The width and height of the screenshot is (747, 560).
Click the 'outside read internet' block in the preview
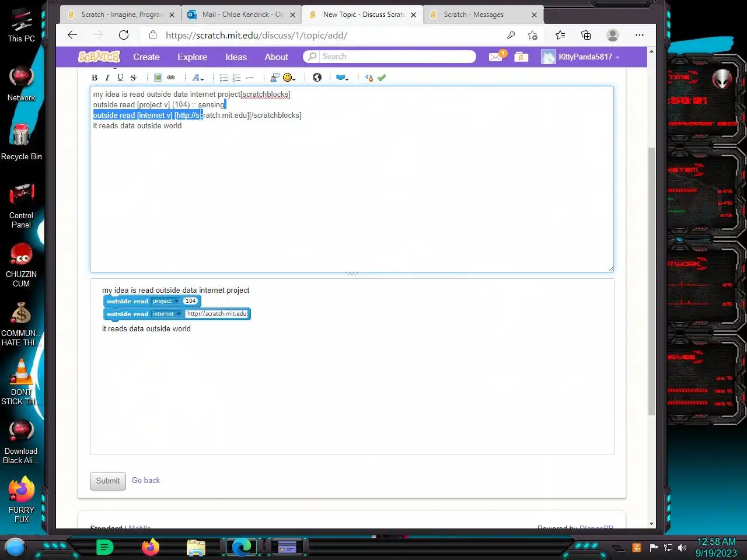[177, 314]
